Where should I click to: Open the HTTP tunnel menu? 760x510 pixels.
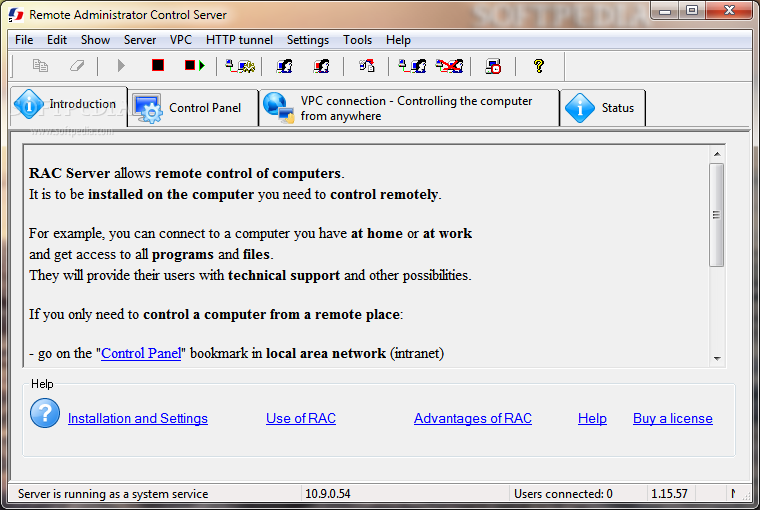click(x=239, y=40)
